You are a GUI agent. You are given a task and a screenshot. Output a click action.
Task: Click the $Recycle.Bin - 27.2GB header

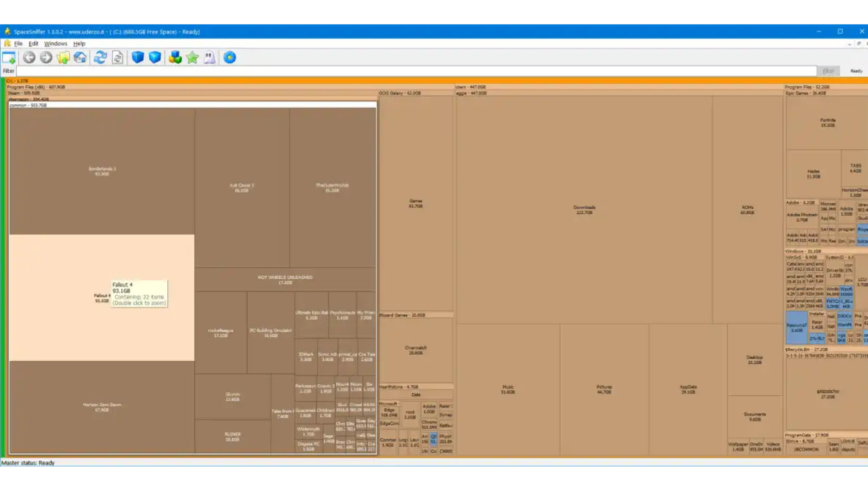coord(826,350)
